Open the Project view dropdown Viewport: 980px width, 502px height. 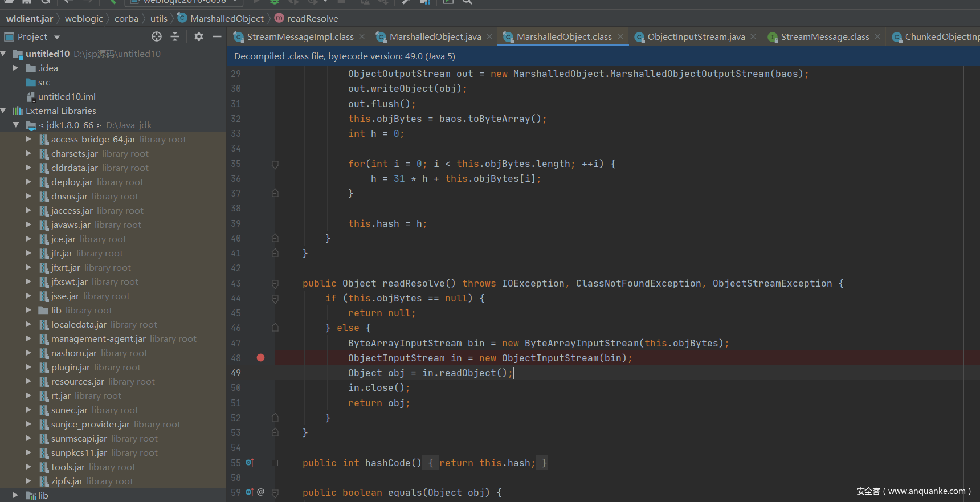pos(57,37)
